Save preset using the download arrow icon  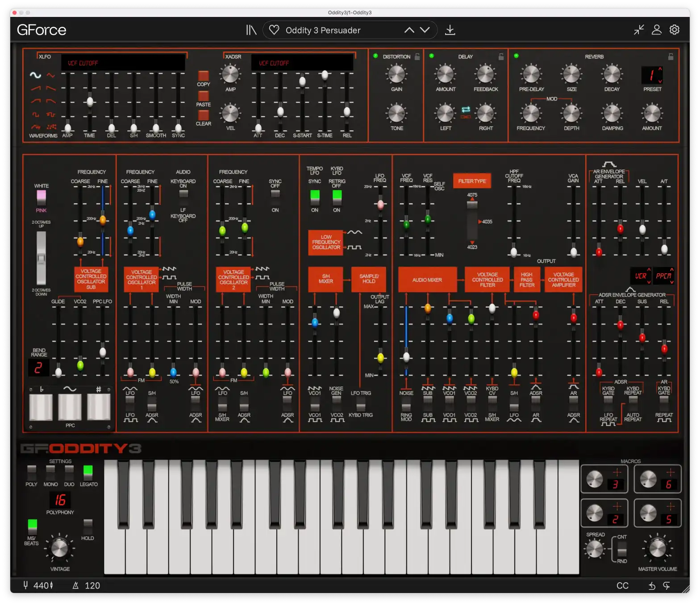tap(450, 30)
